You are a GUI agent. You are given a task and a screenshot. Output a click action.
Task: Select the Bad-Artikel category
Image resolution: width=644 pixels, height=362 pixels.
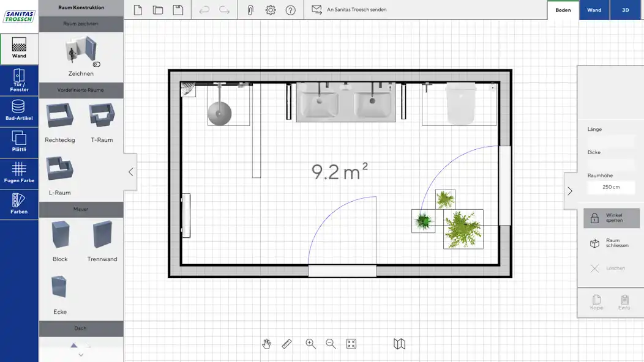(x=19, y=111)
